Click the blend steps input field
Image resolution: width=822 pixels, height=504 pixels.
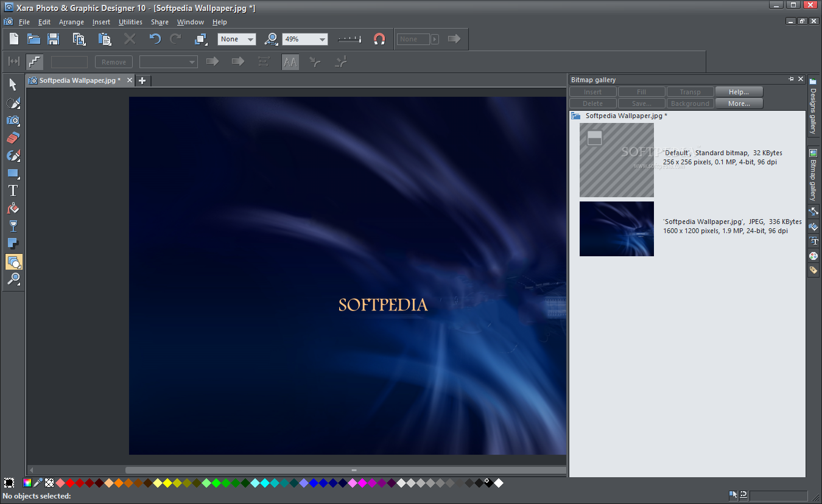pos(69,61)
